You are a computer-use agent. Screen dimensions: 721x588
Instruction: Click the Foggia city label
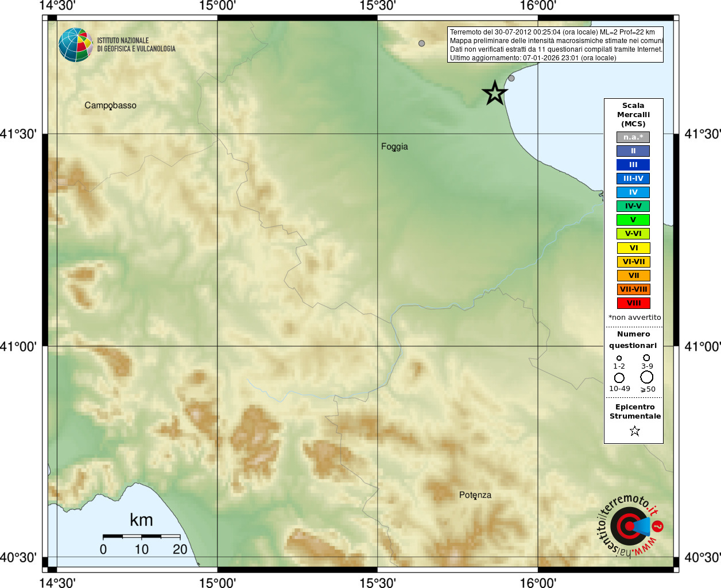tap(394, 147)
